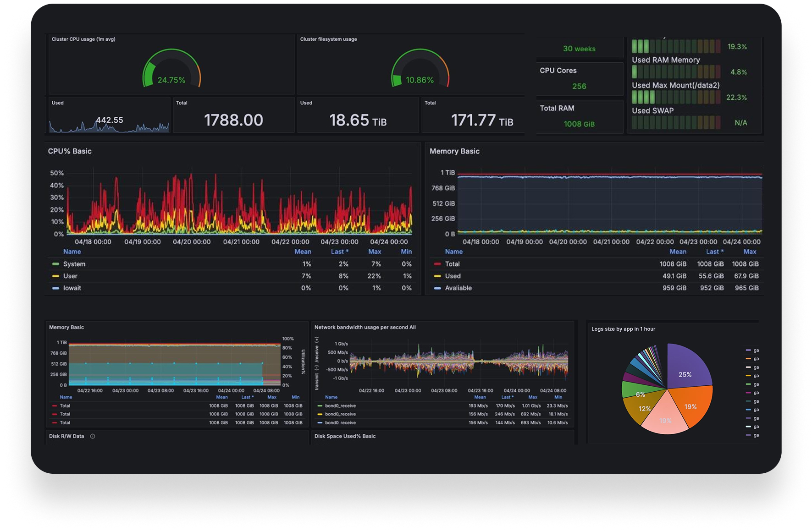
Task: Click the orange 19% pie slice
Action: click(x=691, y=405)
